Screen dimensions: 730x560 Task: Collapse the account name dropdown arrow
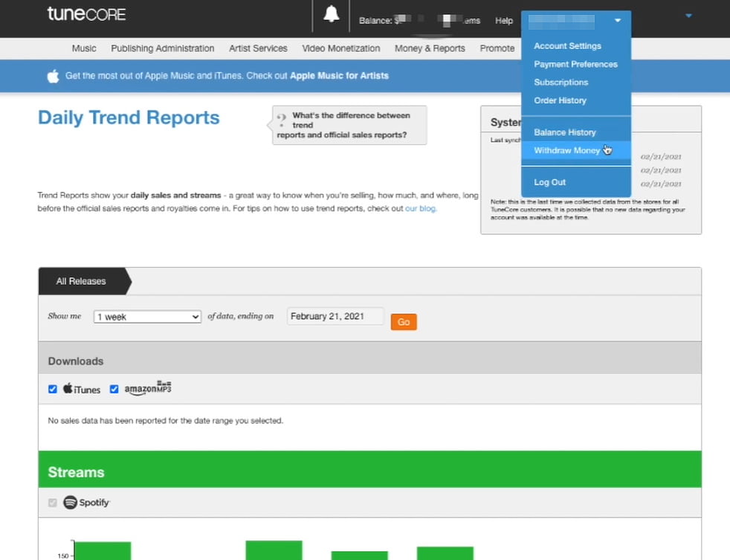click(x=617, y=21)
